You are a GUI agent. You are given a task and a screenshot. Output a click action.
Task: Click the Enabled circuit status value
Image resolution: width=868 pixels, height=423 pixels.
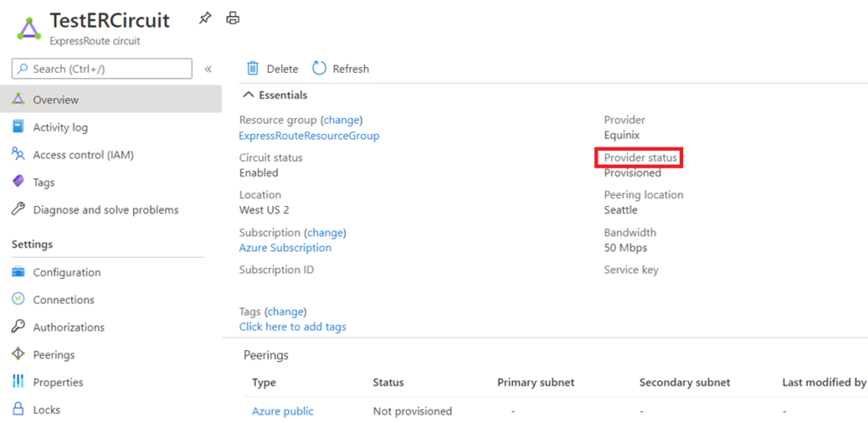(x=259, y=173)
